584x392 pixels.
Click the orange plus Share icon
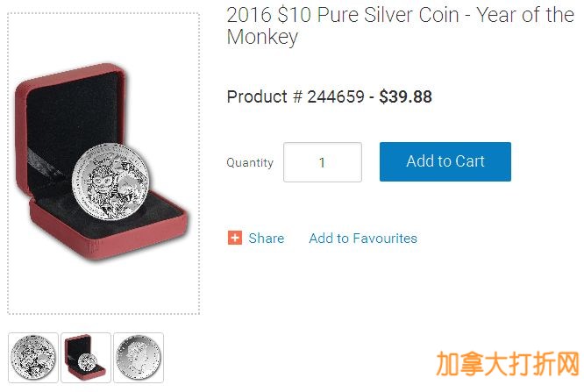click(x=235, y=238)
